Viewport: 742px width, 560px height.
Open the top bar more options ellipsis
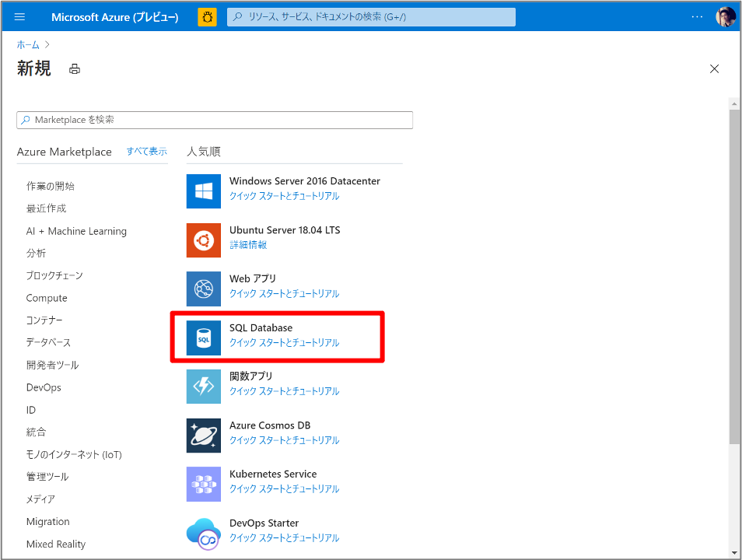697,17
